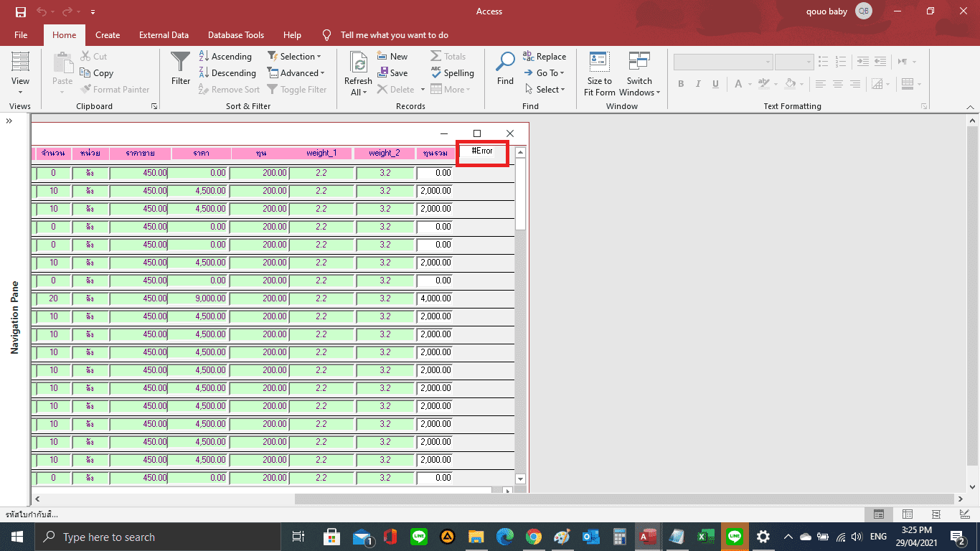
Task: Switch to the Database Tools tab
Action: (236, 34)
